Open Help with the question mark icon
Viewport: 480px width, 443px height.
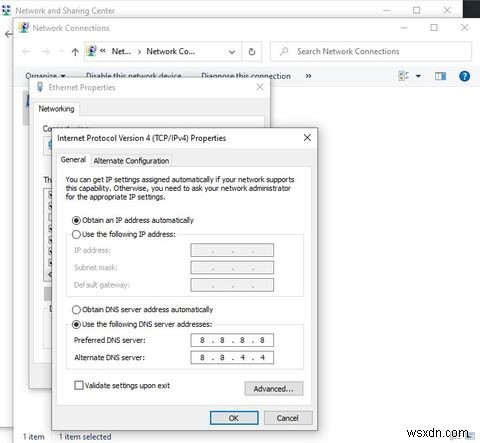point(464,76)
